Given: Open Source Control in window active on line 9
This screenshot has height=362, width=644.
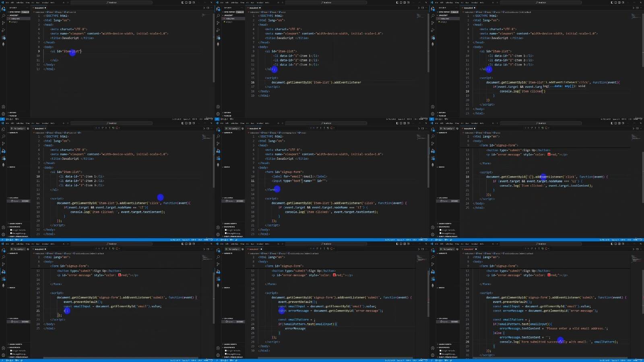Looking at the screenshot, I should click(x=3, y=23).
